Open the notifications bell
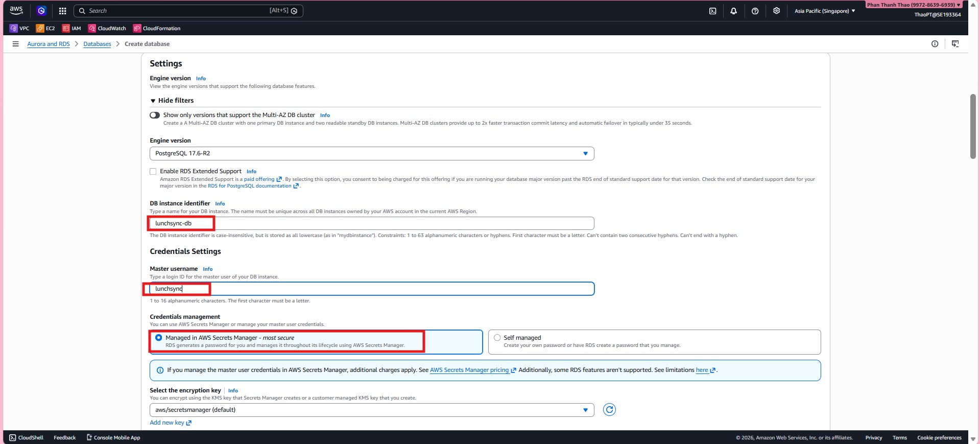 pos(733,11)
